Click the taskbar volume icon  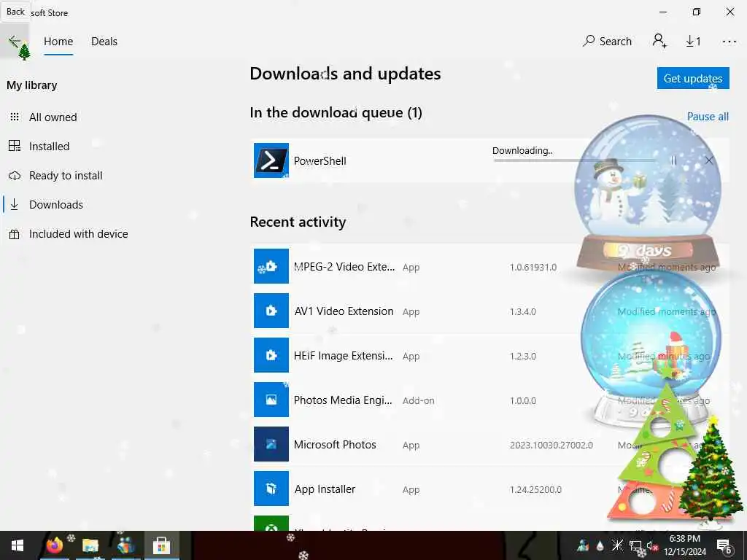(x=651, y=545)
